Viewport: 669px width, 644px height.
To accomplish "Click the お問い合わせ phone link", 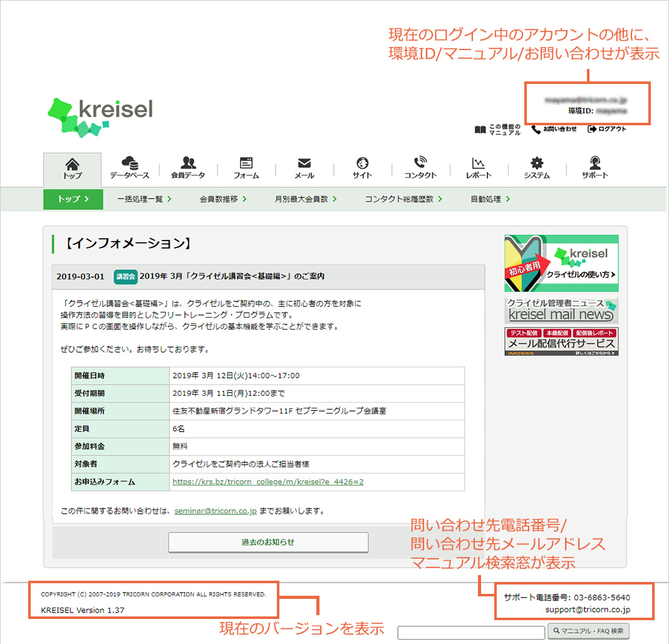I will (x=554, y=129).
